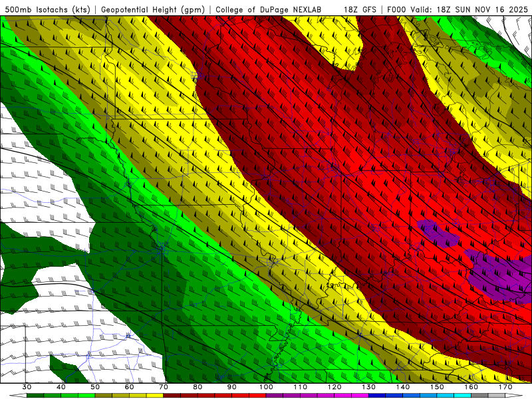Click the 60 value on the color scale
532x399 pixels.
pos(129,387)
